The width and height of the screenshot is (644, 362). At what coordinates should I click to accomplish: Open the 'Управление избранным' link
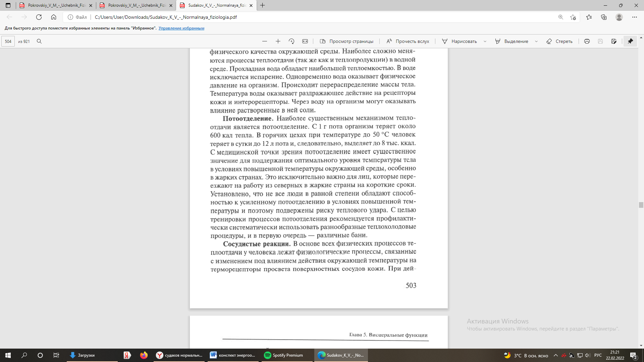[x=181, y=28]
